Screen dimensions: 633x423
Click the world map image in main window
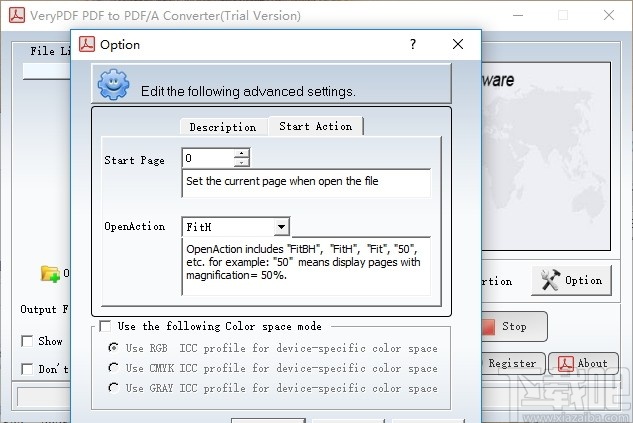coord(546,156)
